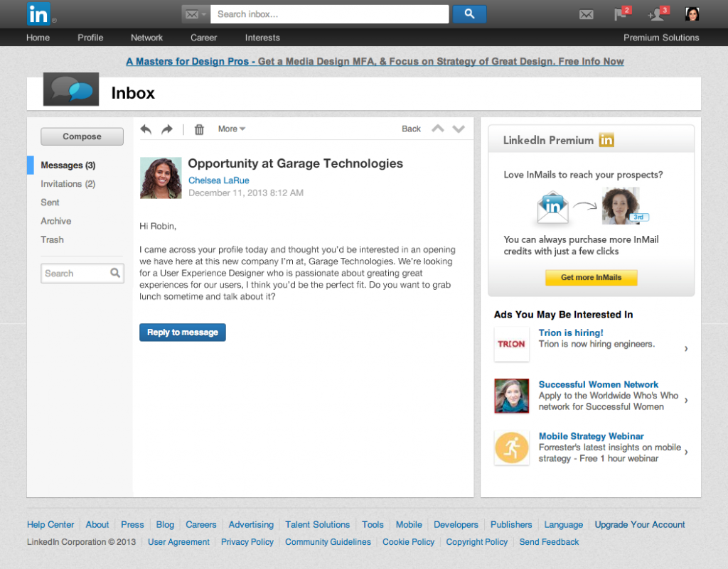Open the Mobile Strategy Webinar link
This screenshot has height=569, width=728.
coord(591,436)
